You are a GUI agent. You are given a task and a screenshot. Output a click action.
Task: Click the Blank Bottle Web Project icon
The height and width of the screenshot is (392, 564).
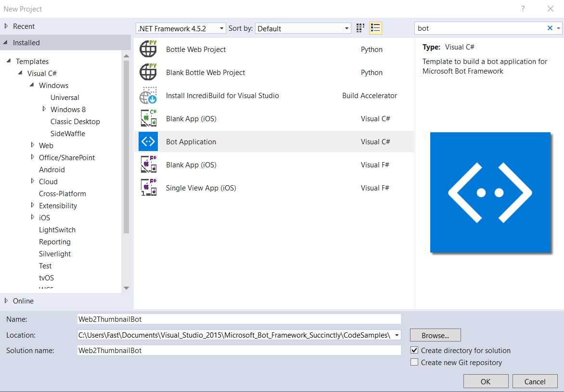(x=148, y=72)
